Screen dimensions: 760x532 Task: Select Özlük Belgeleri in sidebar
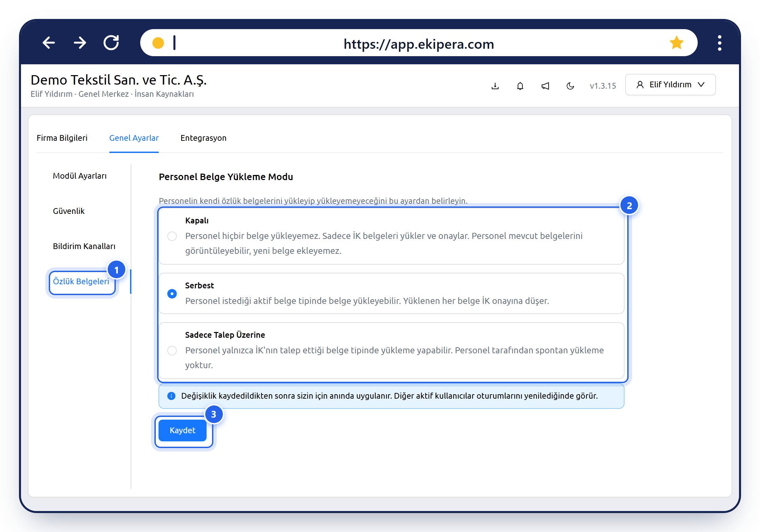[81, 282]
